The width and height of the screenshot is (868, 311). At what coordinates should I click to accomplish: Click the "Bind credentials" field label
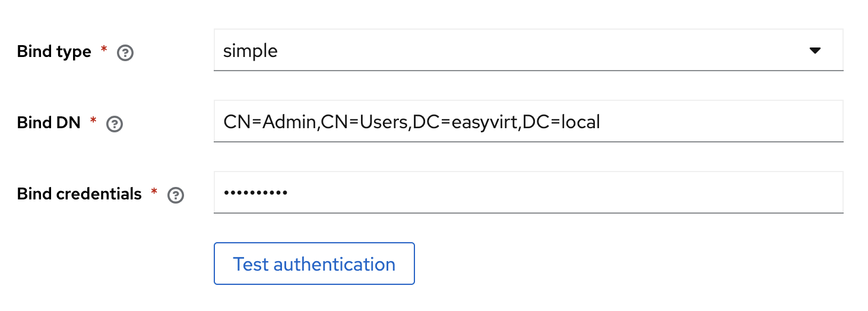[x=80, y=194]
